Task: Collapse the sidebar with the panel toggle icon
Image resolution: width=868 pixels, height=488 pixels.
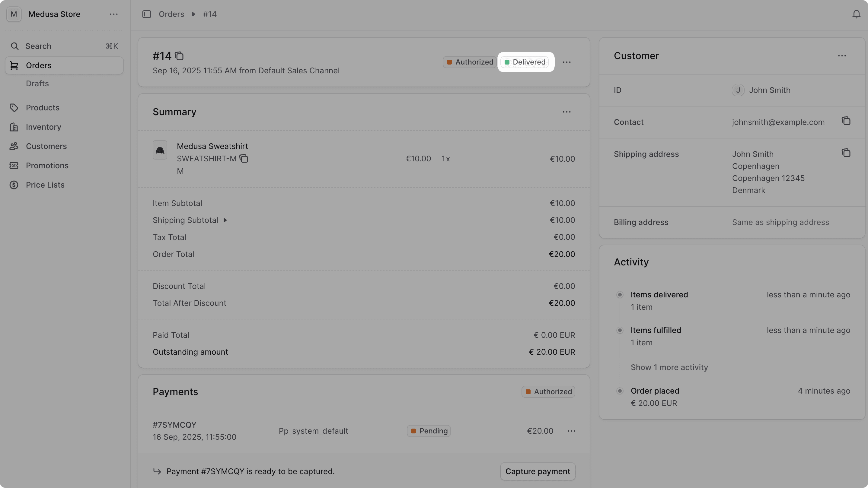Action: tap(147, 14)
